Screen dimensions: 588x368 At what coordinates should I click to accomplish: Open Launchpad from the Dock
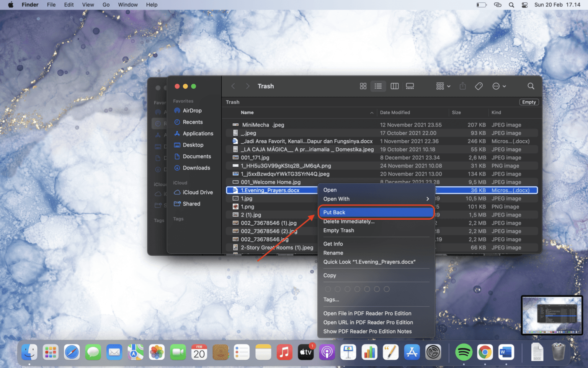[51, 352]
